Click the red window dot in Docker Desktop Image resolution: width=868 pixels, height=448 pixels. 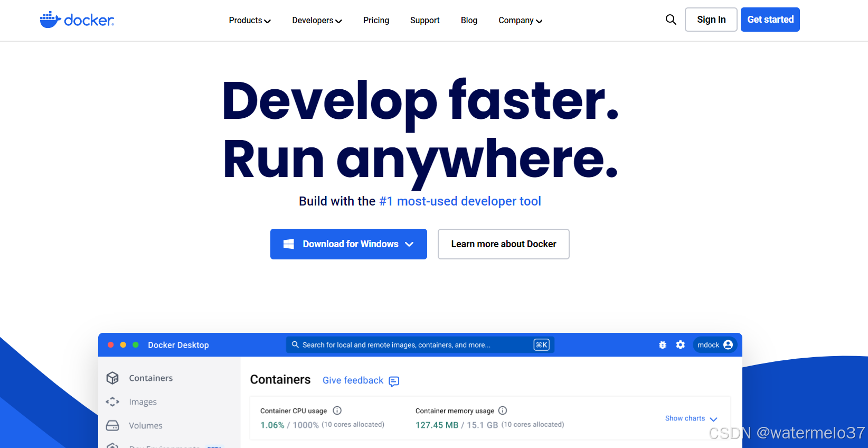coord(111,345)
